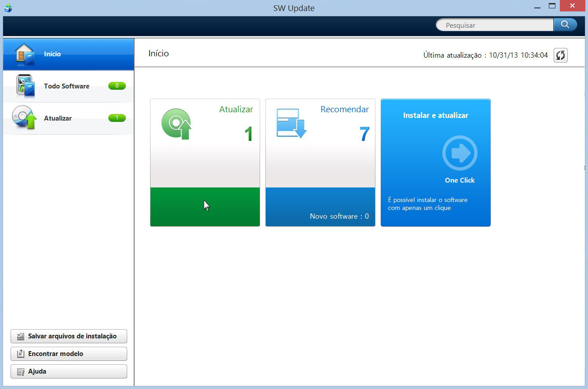
Task: Click the magnifier search button
Action: [565, 25]
